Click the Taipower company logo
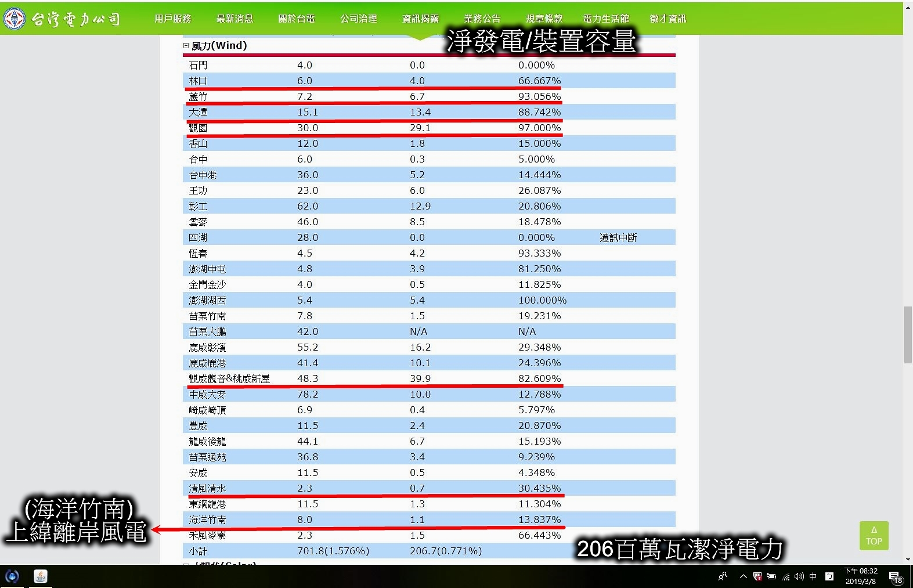Viewport: 913px width, 588px height. (62, 19)
